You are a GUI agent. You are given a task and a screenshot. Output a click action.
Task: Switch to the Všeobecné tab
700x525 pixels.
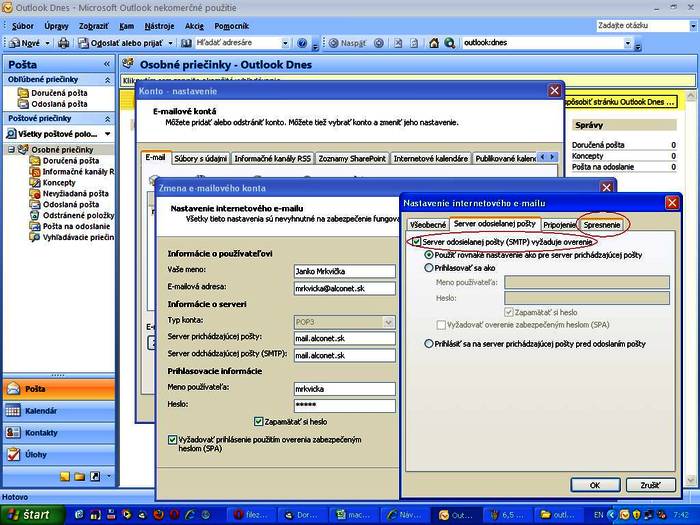point(428,225)
